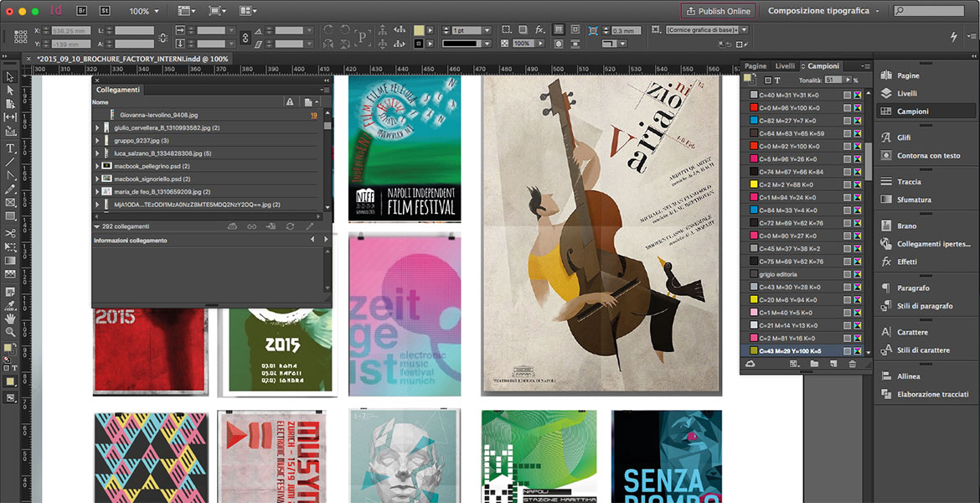Click the fx effects icon in control bar
Screen dimensions: 980x503
(x=540, y=30)
